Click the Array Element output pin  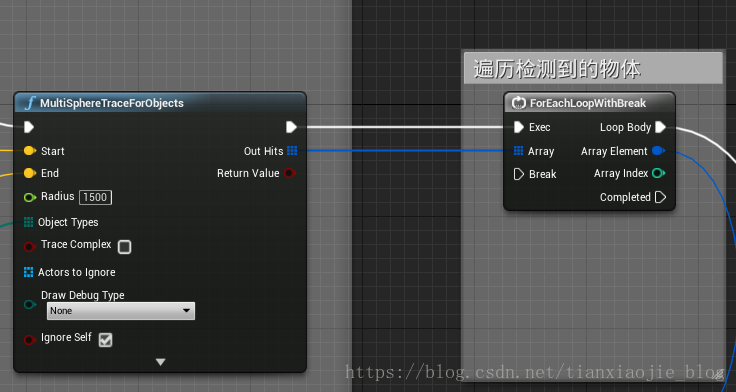(x=659, y=151)
